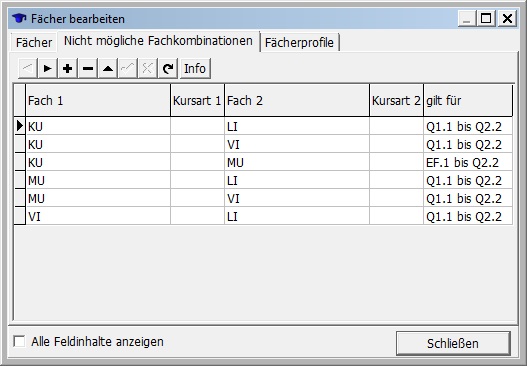
Task: Click the Fach 2 column header
Action: (297, 100)
